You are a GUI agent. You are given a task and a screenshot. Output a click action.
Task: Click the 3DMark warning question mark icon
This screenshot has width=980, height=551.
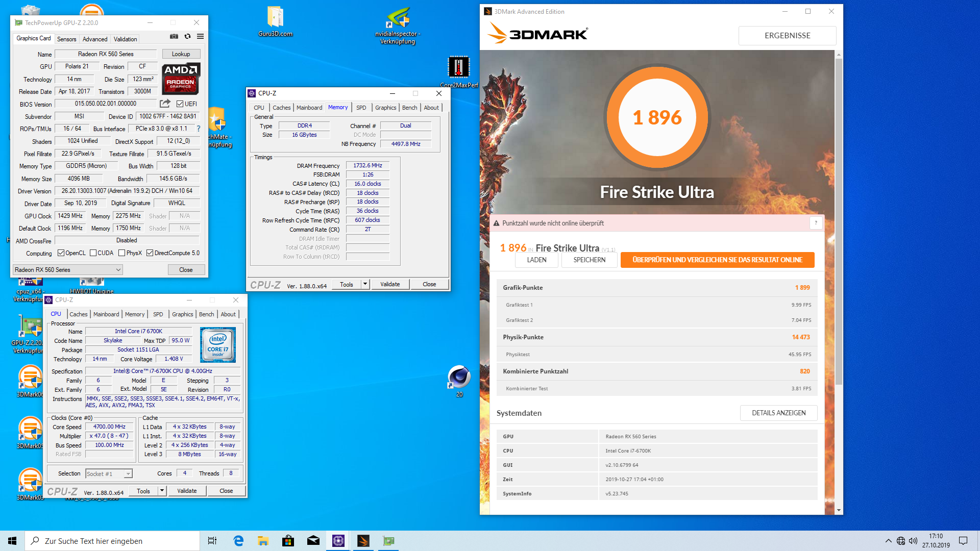tap(816, 223)
